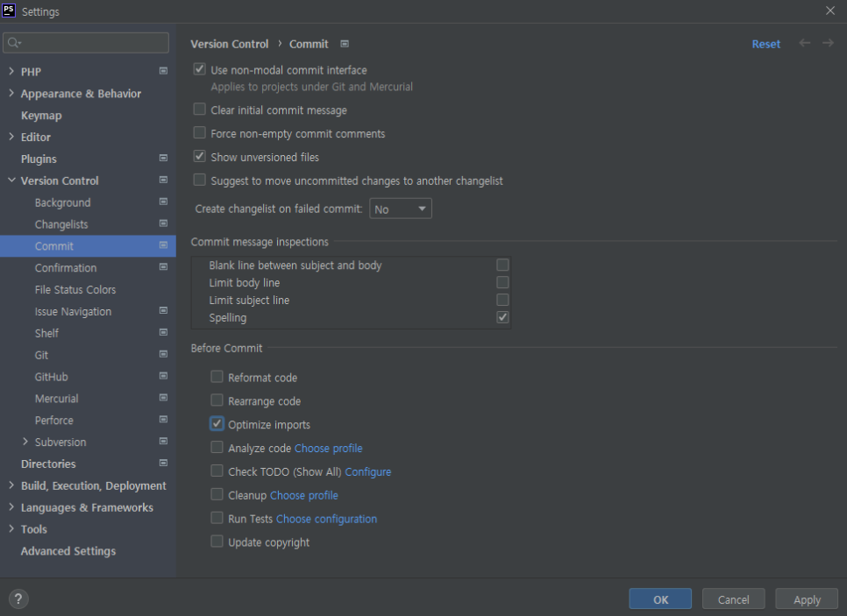Open Advanced Settings page
Viewport: 847px width, 616px height.
68,551
